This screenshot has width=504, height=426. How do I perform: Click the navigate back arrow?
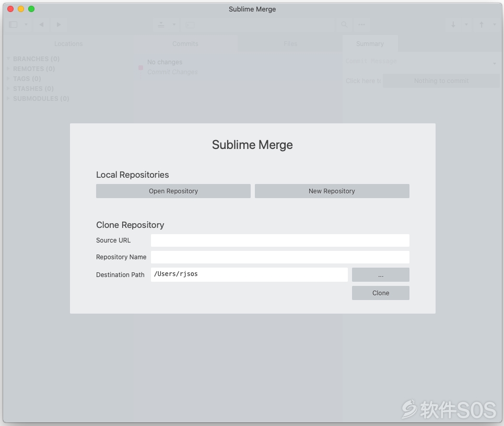(41, 25)
